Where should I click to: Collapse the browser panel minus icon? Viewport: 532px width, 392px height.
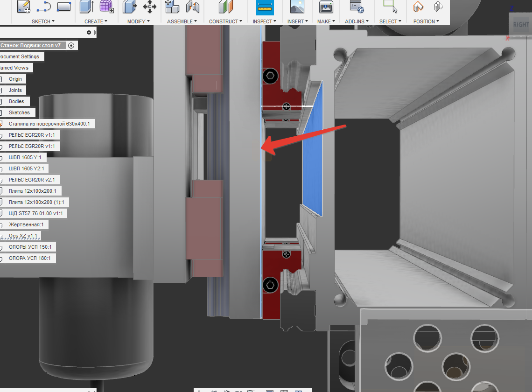click(x=89, y=33)
